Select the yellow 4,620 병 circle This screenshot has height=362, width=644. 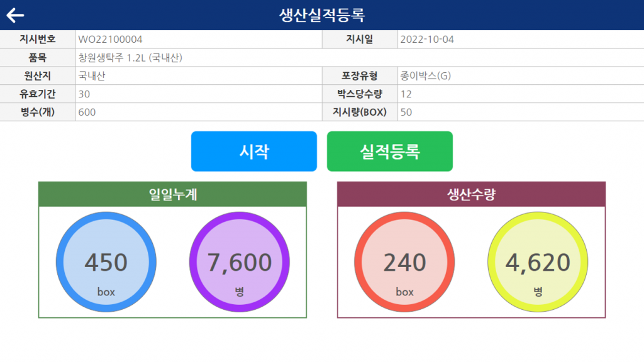(538, 262)
